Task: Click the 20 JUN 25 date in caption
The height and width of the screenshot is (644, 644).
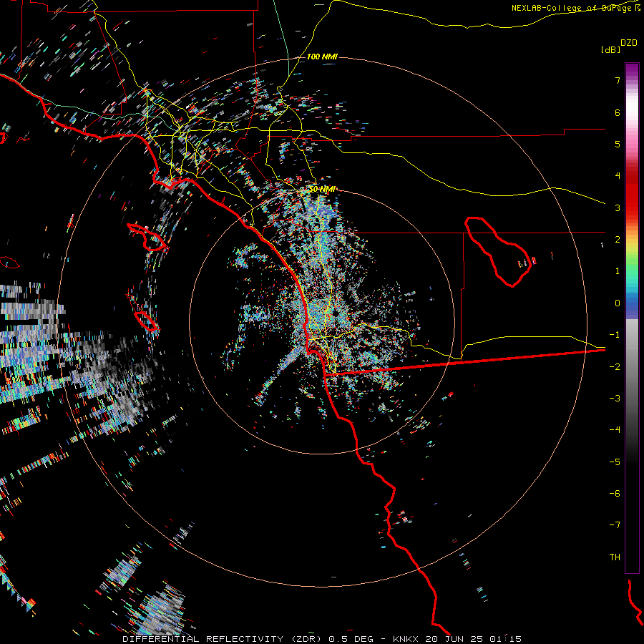Action: pos(454,639)
